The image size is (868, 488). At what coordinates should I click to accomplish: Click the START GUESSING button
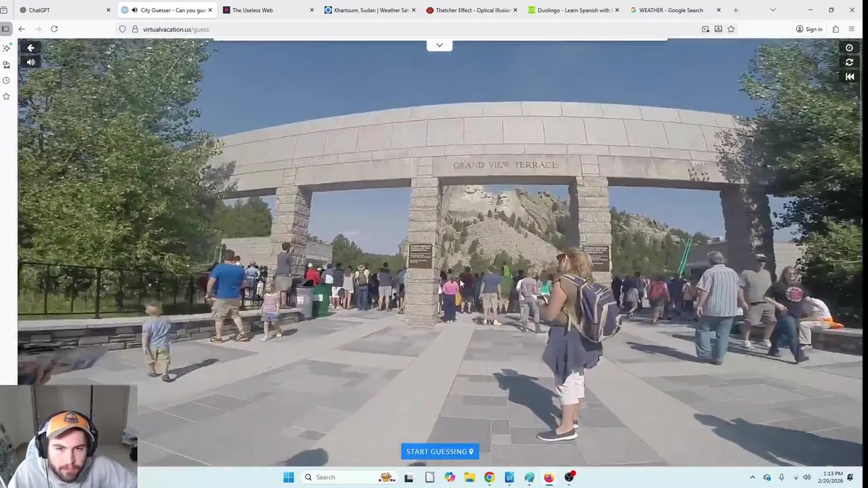click(440, 451)
